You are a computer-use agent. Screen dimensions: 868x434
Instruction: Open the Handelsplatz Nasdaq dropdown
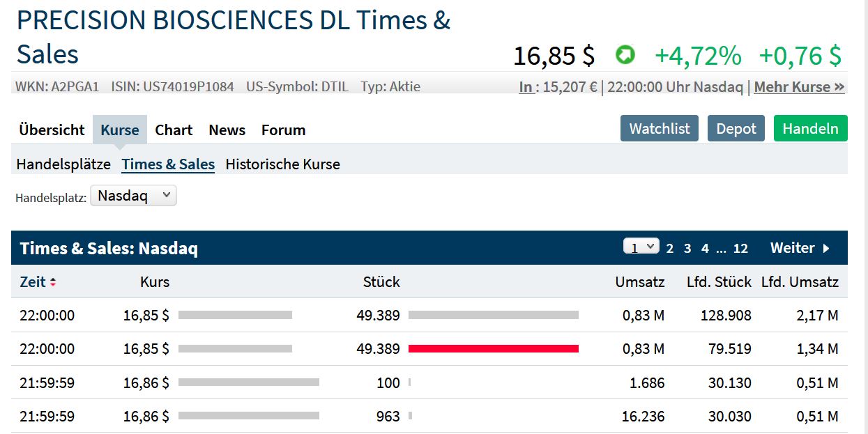pyautogui.click(x=133, y=196)
